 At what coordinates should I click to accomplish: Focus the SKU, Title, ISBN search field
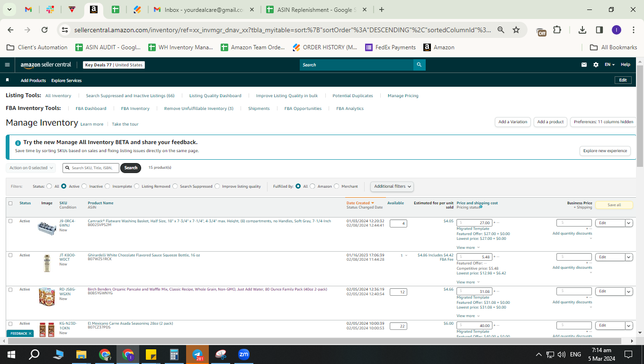click(91, 168)
